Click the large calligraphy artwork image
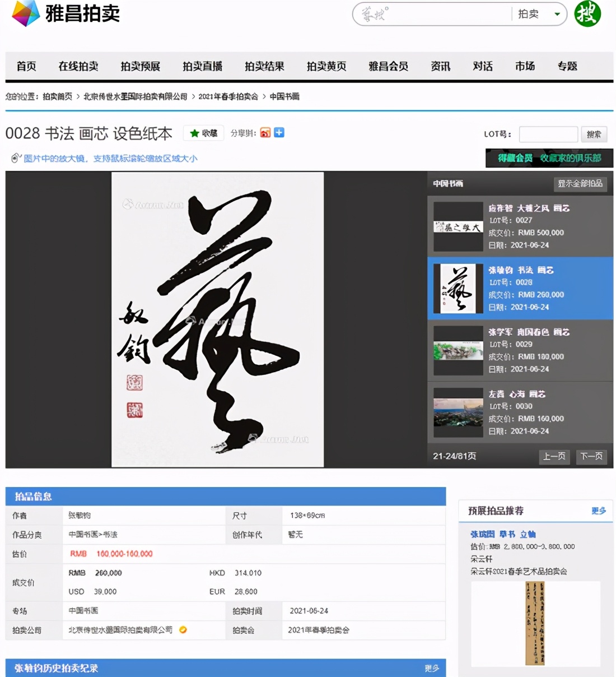The height and width of the screenshot is (677, 616). pyautogui.click(x=218, y=319)
